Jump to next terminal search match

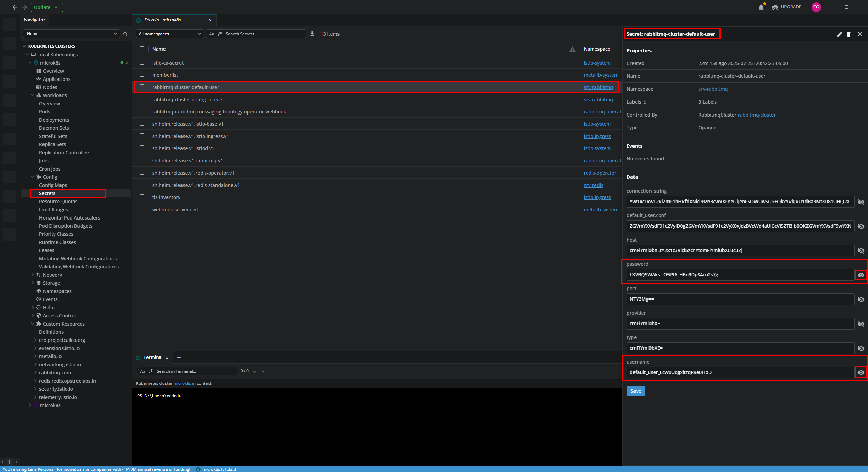(254, 371)
